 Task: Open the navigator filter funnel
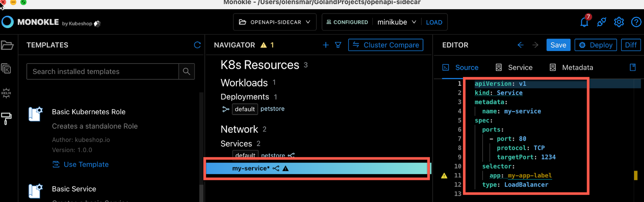[x=338, y=45]
